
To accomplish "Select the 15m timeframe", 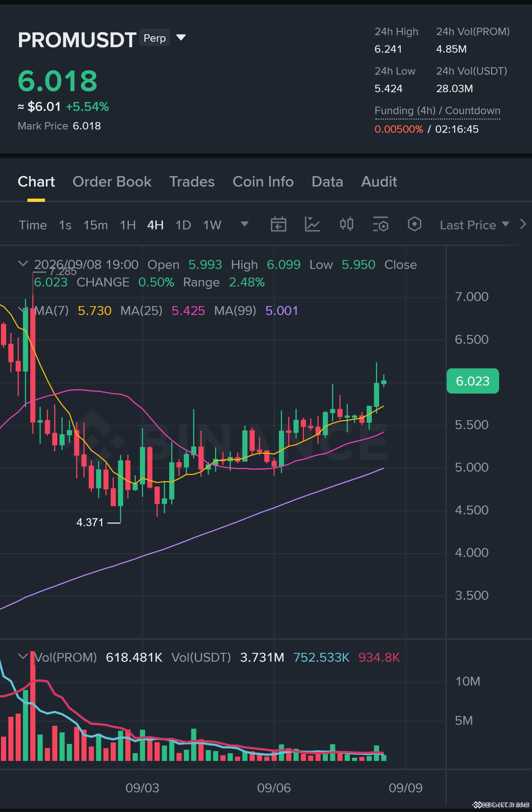I will point(95,225).
